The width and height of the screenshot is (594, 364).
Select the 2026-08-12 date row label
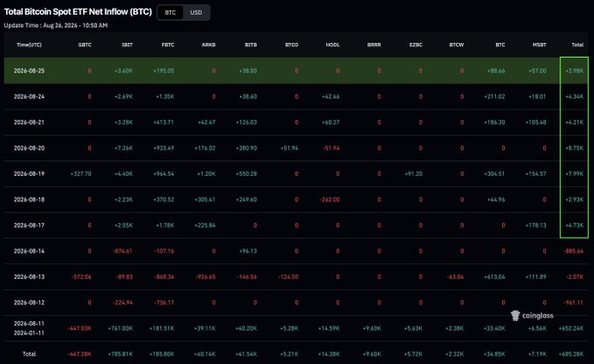coord(29,303)
